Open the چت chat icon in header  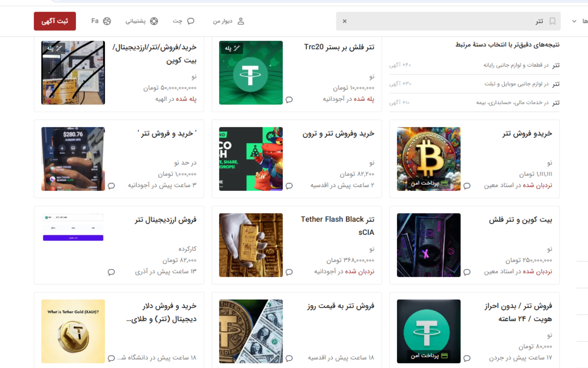click(190, 21)
